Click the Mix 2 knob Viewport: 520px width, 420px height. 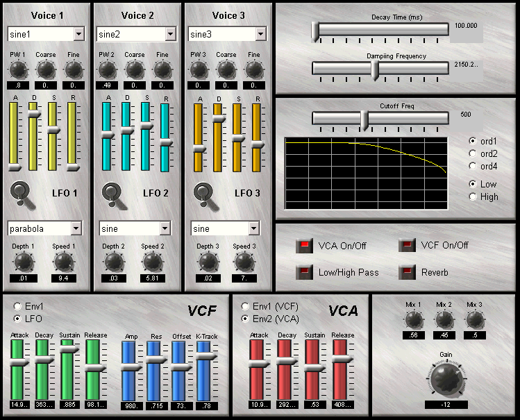click(444, 320)
